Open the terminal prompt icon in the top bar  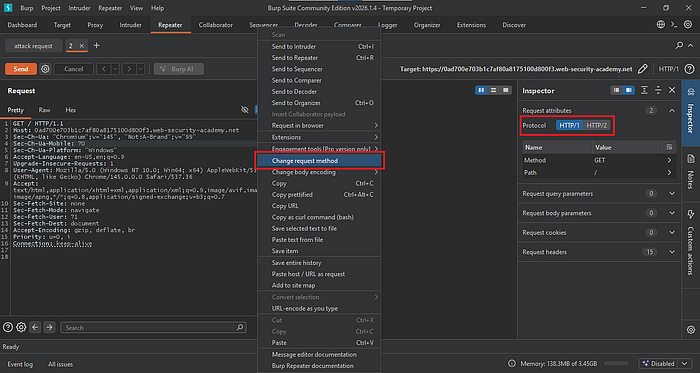pyautogui.click(x=674, y=25)
